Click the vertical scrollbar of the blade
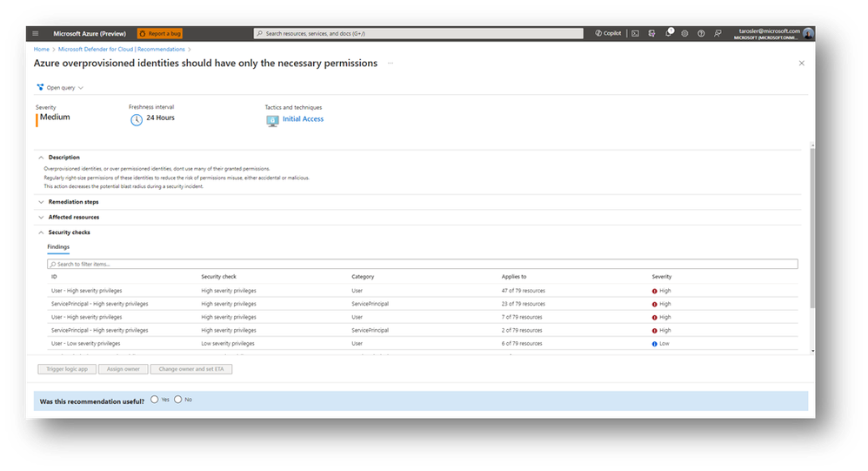This screenshot has height=471, width=868. click(812, 227)
